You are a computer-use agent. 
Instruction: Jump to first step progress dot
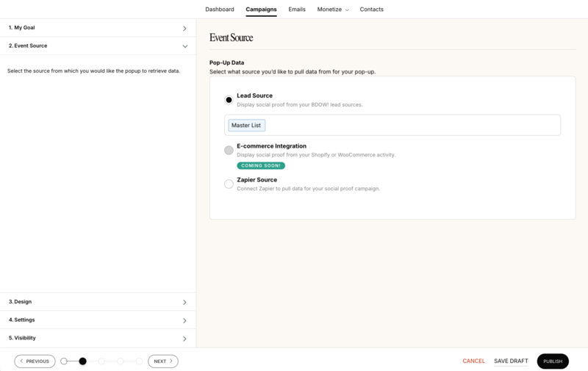pyautogui.click(x=64, y=361)
